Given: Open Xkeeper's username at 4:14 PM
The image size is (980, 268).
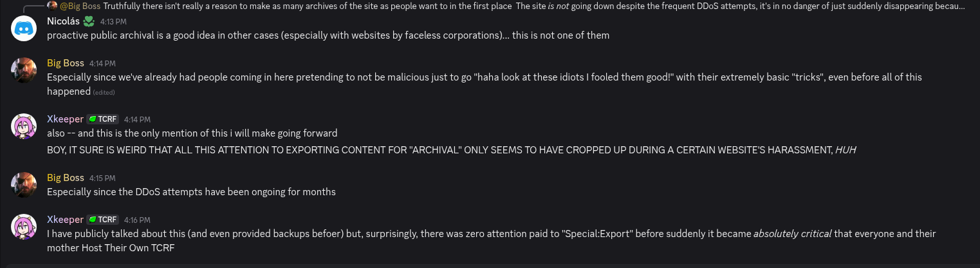Looking at the screenshot, I should (65, 119).
